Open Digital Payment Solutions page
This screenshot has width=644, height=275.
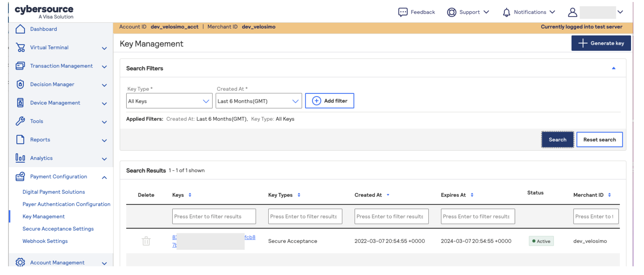(x=54, y=192)
